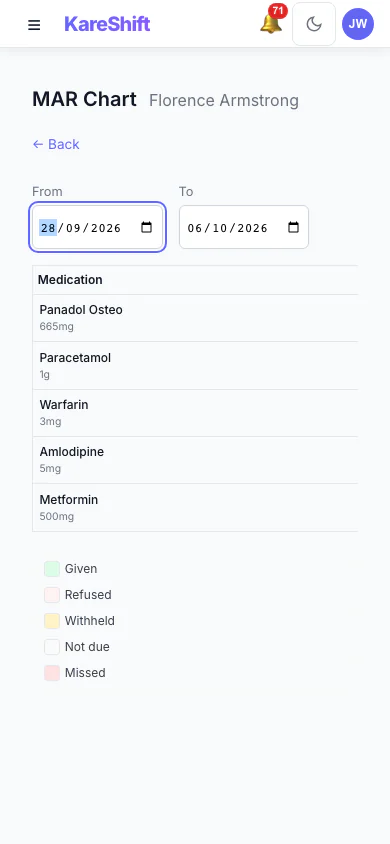Select the Paracetamol 1g row
390x844 pixels.
195,365
